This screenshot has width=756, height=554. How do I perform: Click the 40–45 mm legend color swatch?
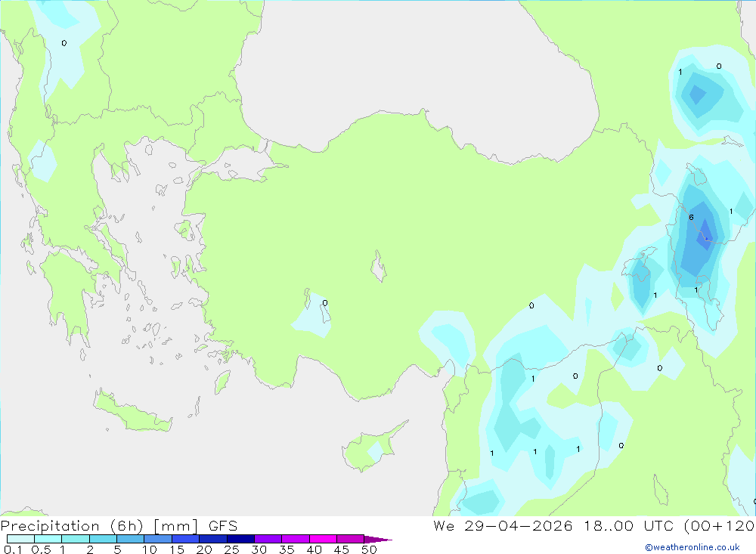point(323,539)
